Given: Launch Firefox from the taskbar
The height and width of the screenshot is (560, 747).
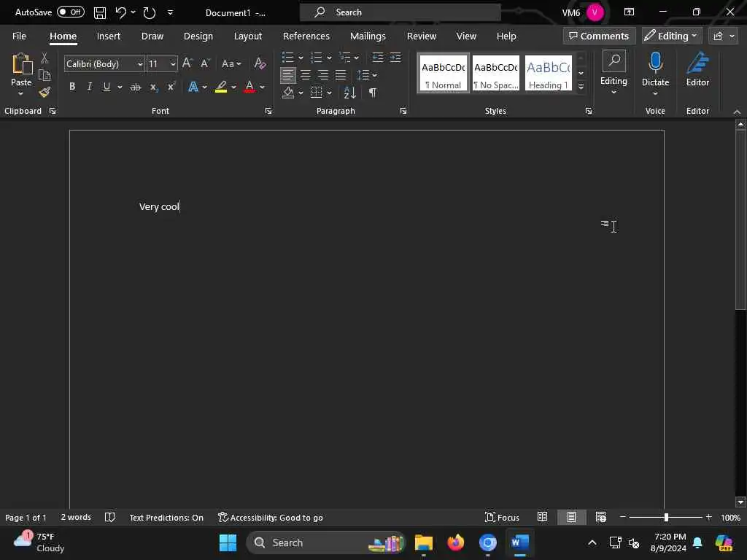Looking at the screenshot, I should coord(456,542).
